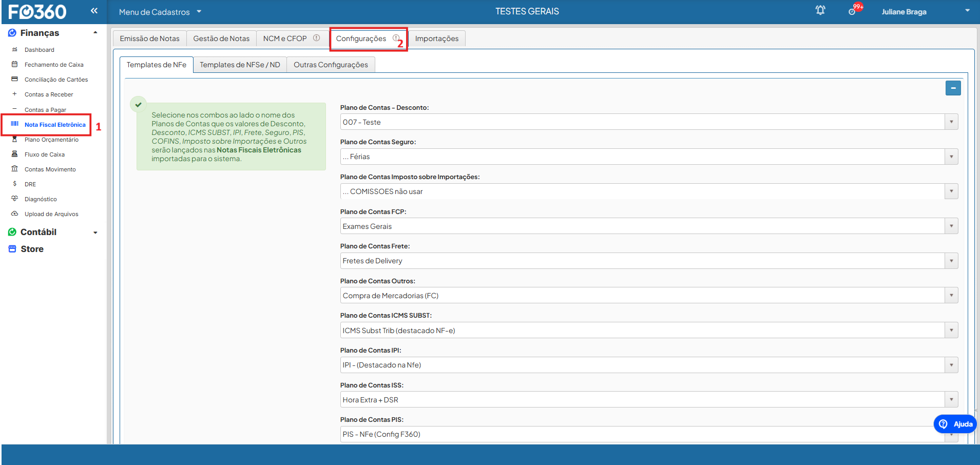The width and height of the screenshot is (980, 465).
Task: Open the notifications bell icon
Action: (x=820, y=10)
